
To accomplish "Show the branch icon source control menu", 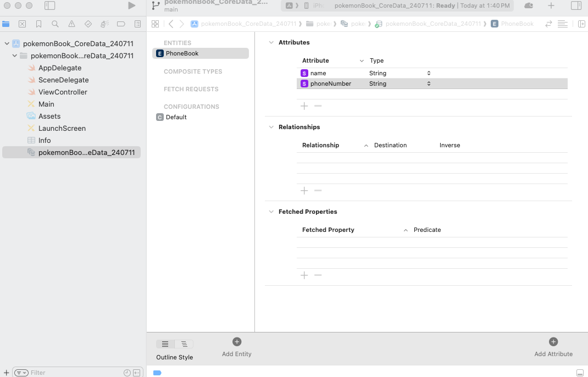I will (x=156, y=5).
